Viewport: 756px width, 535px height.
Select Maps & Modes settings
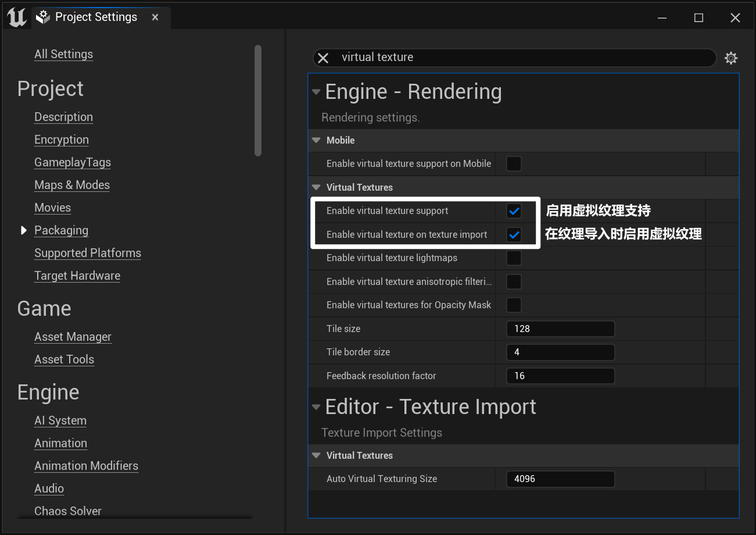click(x=72, y=185)
